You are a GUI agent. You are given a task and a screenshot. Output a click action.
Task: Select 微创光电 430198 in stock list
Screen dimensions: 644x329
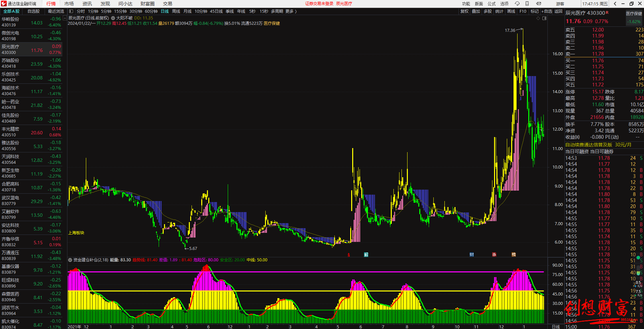coord(31,36)
